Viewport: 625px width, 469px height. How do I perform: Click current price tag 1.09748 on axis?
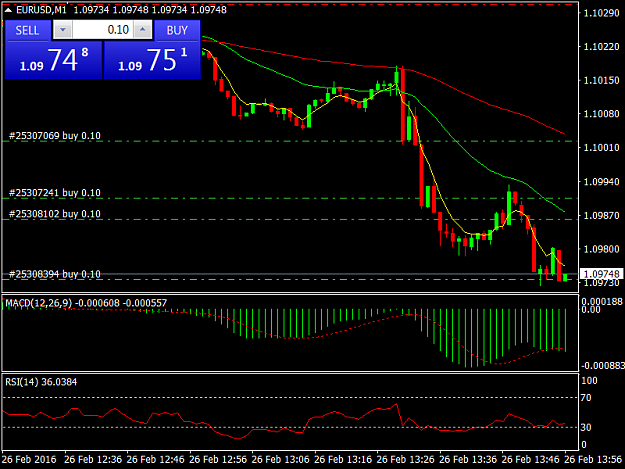(x=601, y=274)
